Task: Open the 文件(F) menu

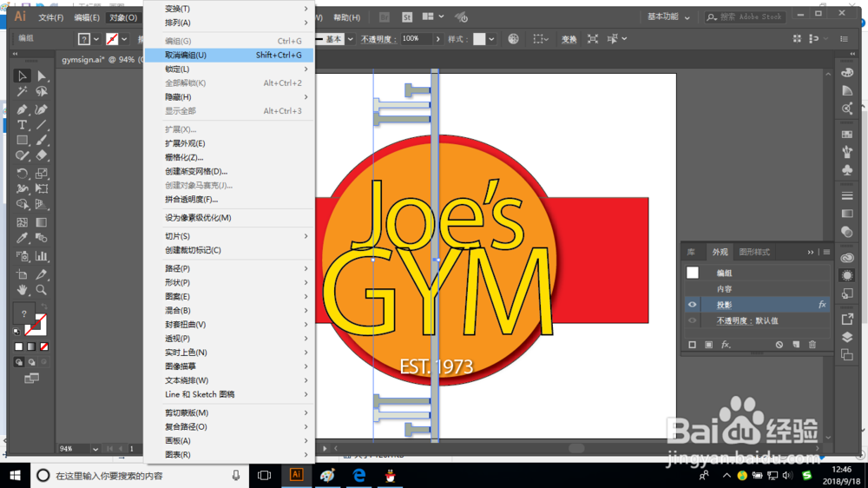Action: [x=51, y=17]
